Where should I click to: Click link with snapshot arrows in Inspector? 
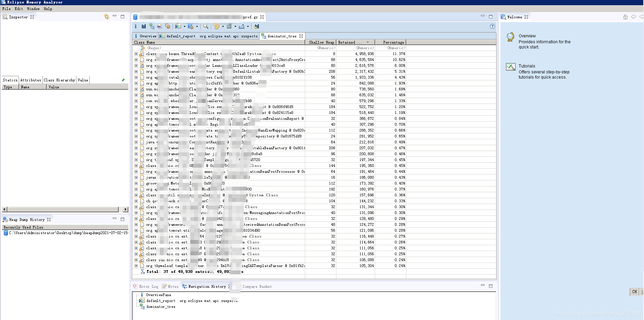(x=107, y=17)
